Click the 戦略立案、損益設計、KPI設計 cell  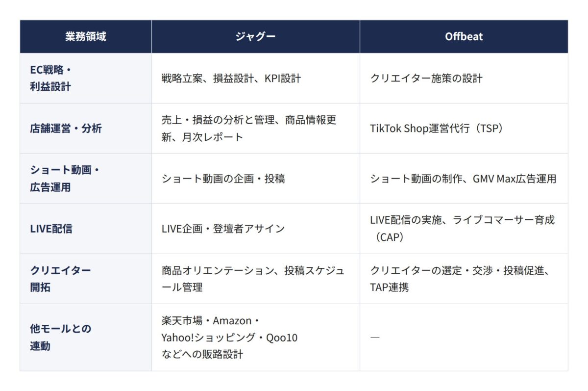(x=256, y=78)
